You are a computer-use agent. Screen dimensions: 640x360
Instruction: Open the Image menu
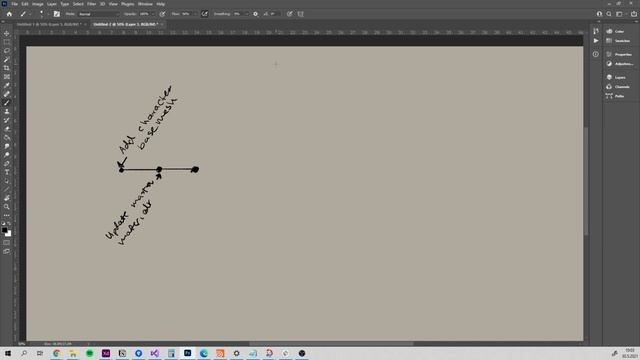(38, 4)
